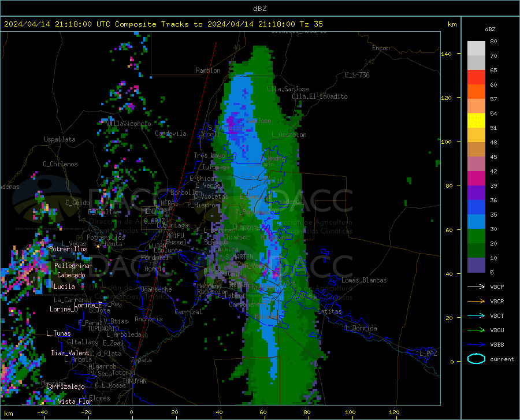Click the Lorine_O label
This screenshot has width=520, height=420.
click(64, 309)
